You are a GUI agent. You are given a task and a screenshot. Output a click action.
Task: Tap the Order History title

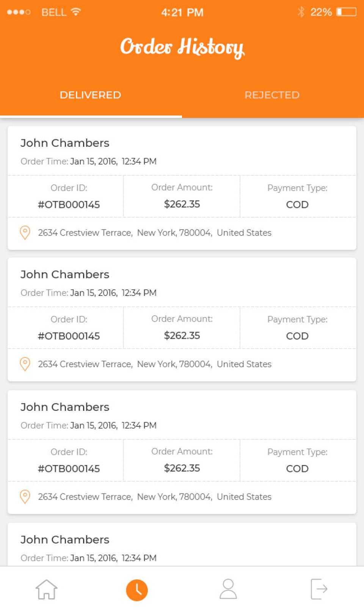182,47
